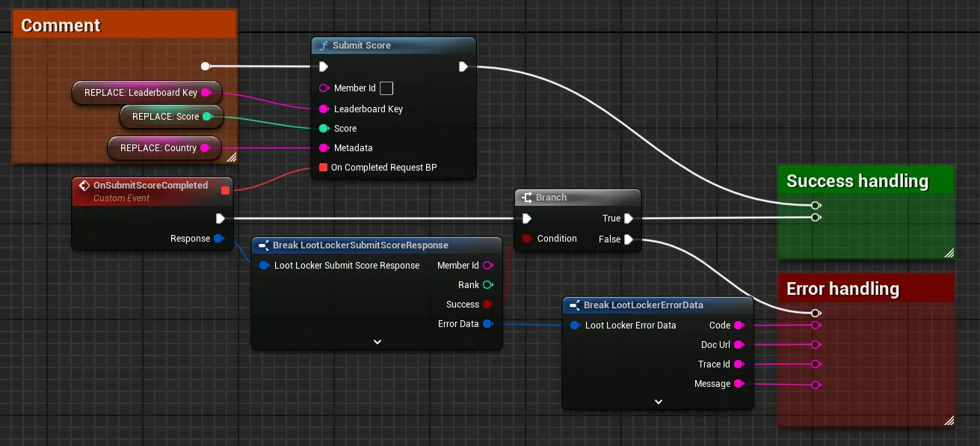The width and height of the screenshot is (980, 446).
Task: Click the Rank output pin
Action: pos(487,284)
